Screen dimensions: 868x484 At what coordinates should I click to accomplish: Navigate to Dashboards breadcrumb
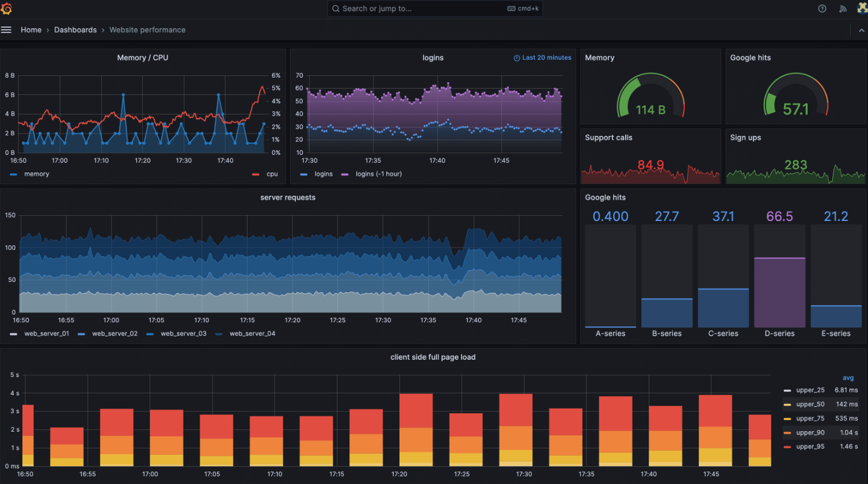(x=75, y=30)
